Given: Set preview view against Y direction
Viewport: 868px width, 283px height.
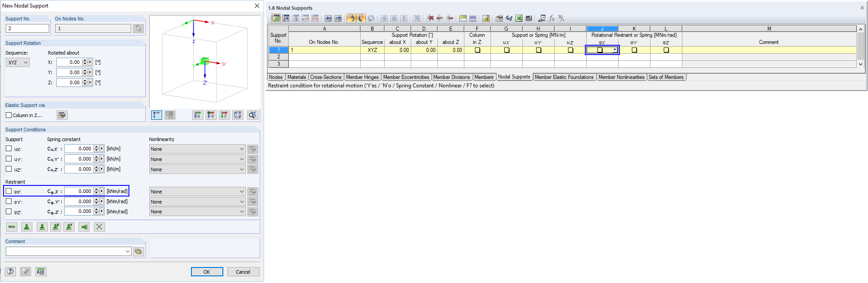Looking at the screenshot, I should [x=211, y=115].
